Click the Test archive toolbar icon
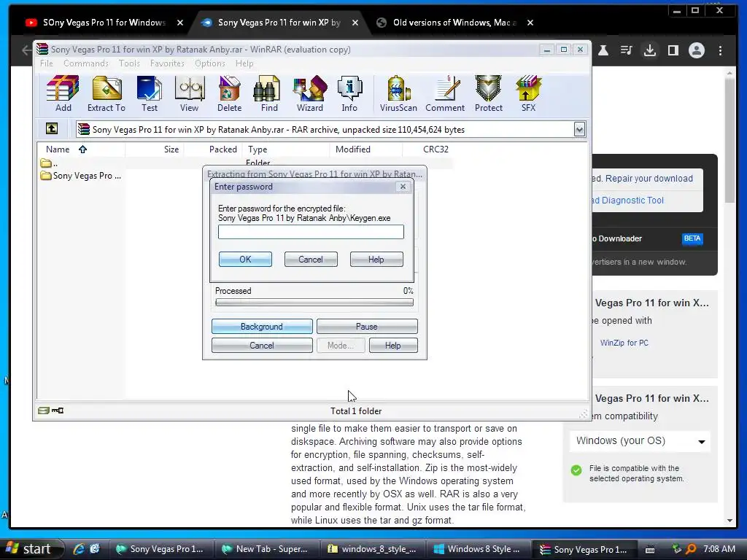The width and height of the screenshot is (747, 560). [x=149, y=93]
